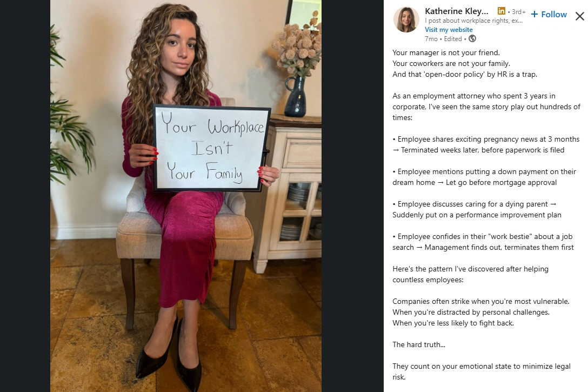Click the pregnancy news bullet paragraph
This screenshot has width=588, height=392.
(x=486, y=144)
